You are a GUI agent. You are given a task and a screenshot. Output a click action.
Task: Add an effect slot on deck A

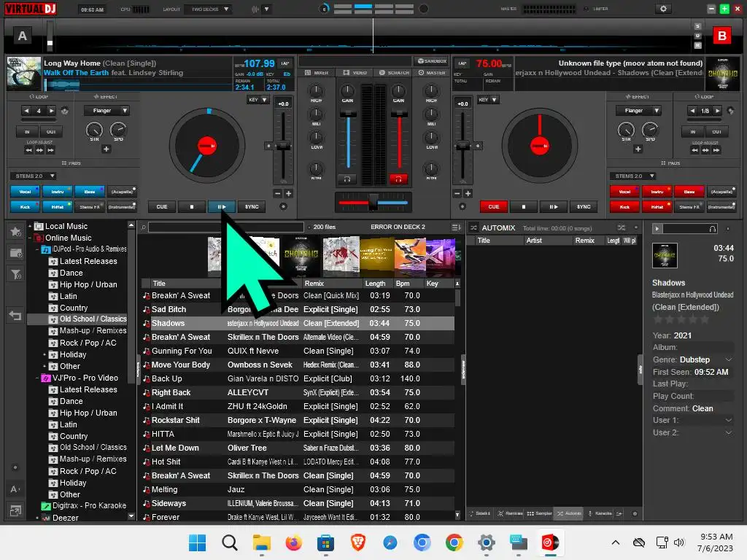pos(107,149)
